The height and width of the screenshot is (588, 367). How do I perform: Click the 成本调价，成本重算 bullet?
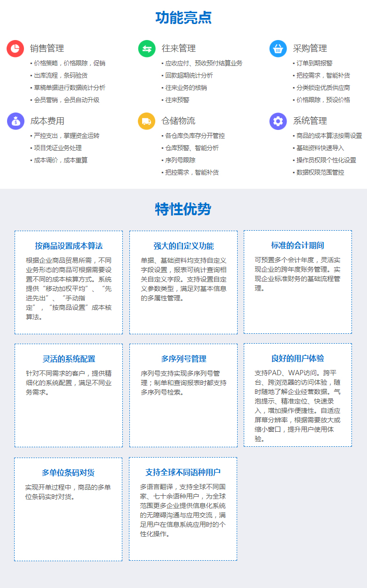pos(61,160)
